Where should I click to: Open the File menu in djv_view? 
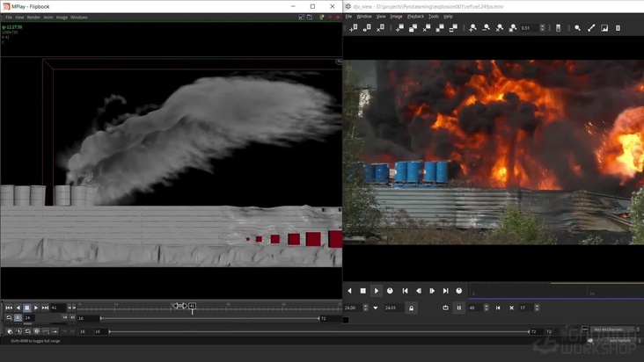(348, 17)
